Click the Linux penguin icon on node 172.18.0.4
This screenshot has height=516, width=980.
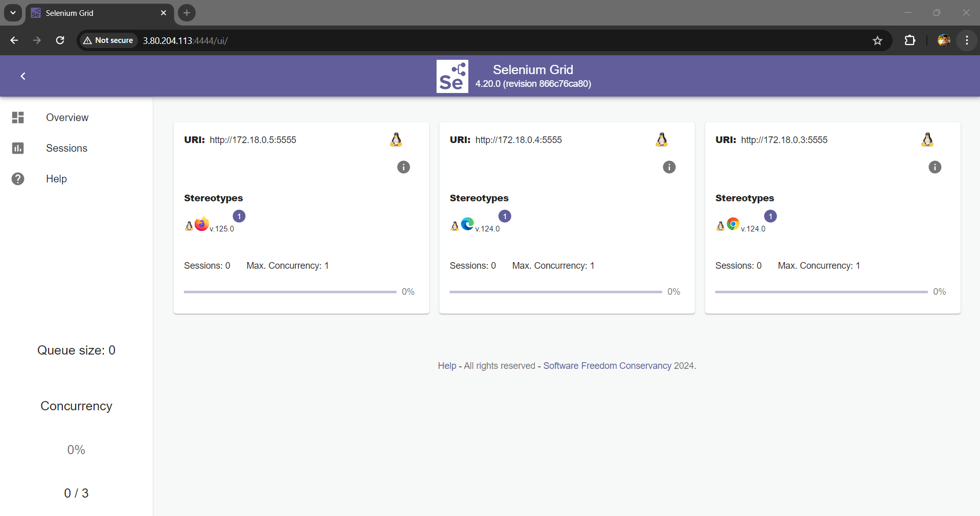tap(662, 139)
